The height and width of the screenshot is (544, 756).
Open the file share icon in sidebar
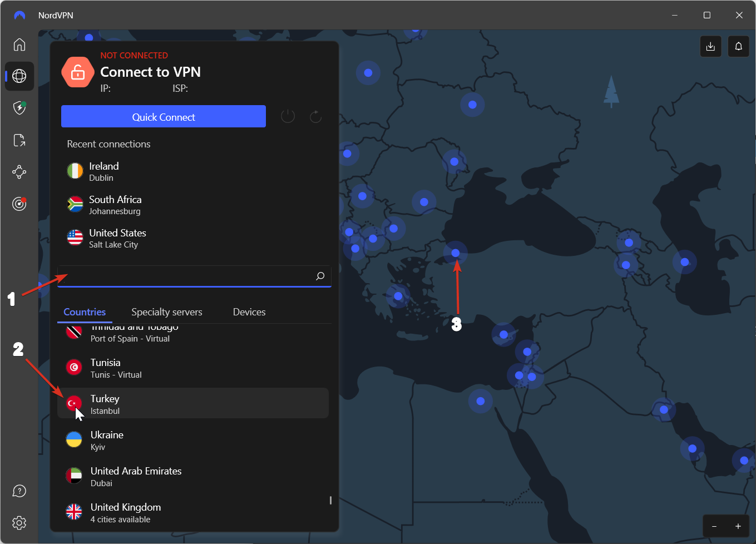(19, 140)
